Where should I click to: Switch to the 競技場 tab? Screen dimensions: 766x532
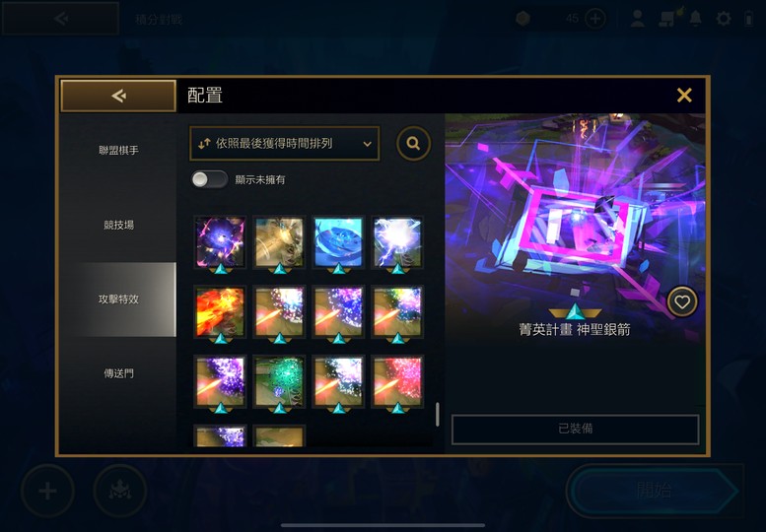[118, 225]
